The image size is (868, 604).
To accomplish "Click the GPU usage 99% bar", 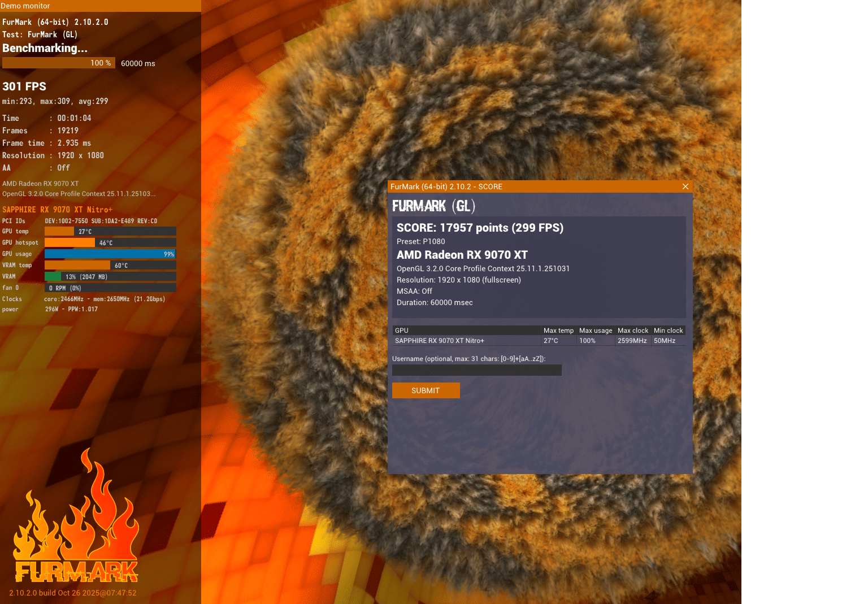I will (110, 254).
